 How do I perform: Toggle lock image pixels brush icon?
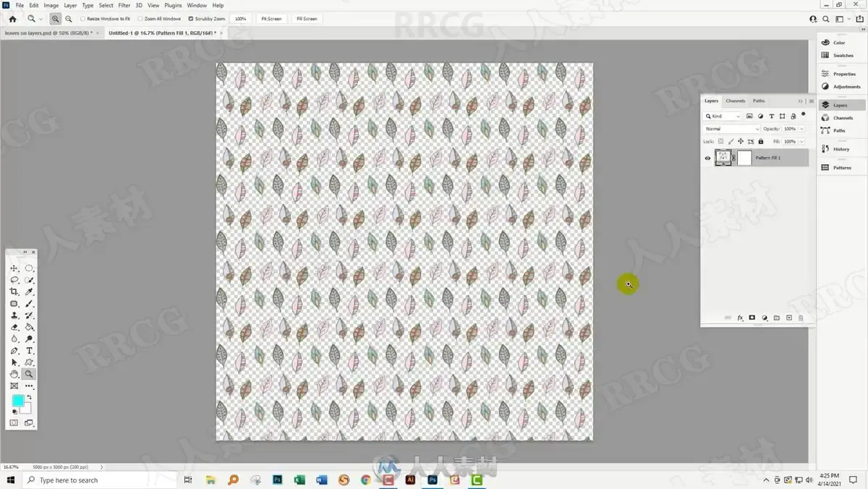point(731,141)
